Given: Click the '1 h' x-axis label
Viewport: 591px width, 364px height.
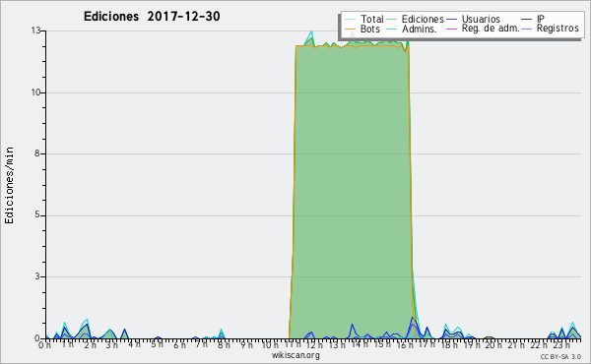Looking at the screenshot, I should point(68,344).
